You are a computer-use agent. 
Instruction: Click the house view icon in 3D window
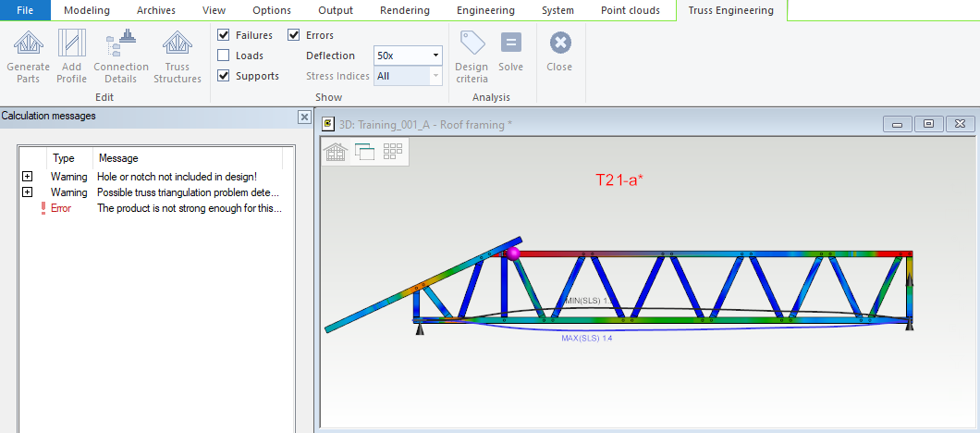pyautogui.click(x=335, y=152)
